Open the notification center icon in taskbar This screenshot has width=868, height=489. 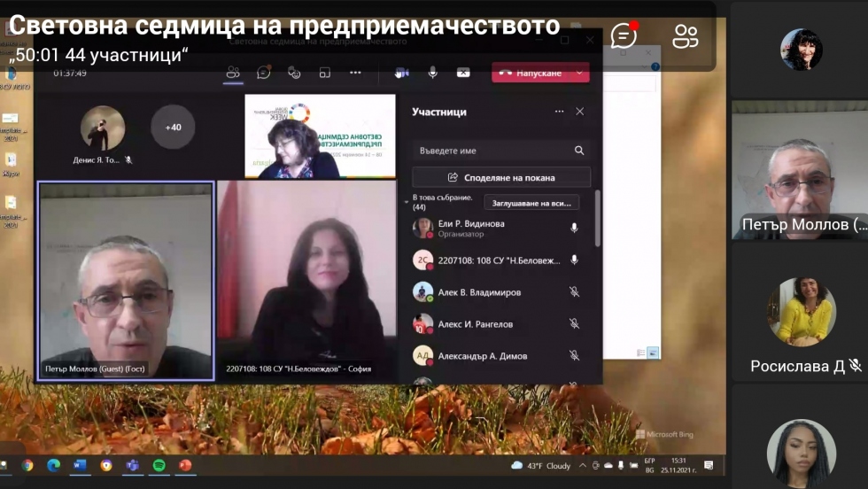pos(709,466)
